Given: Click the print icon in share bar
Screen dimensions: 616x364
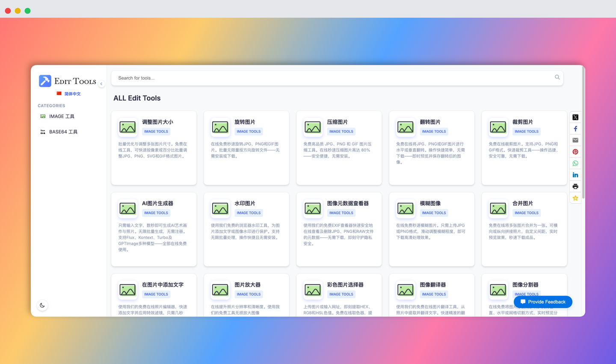Looking at the screenshot, I should click(x=575, y=186).
